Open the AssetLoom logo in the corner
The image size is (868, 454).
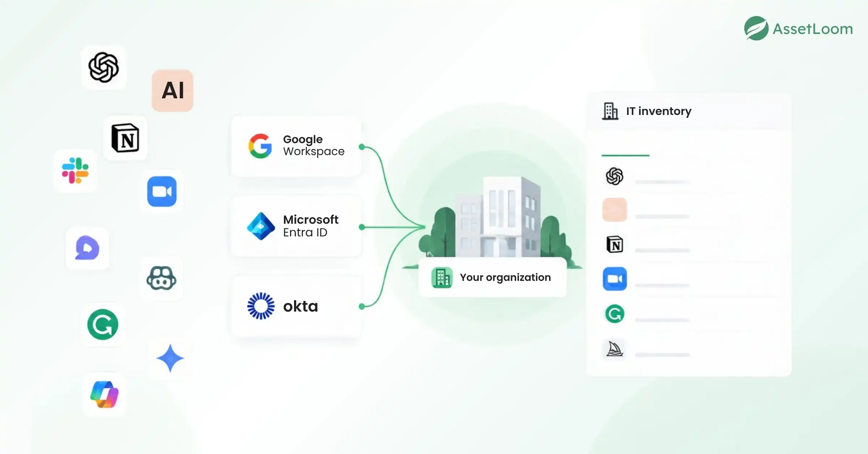(799, 29)
